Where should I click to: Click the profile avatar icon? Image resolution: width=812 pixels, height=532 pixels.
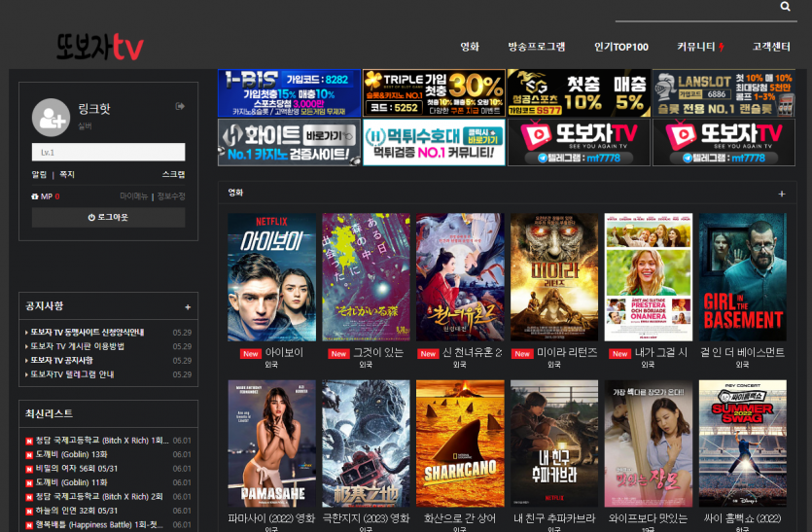tap(50, 118)
